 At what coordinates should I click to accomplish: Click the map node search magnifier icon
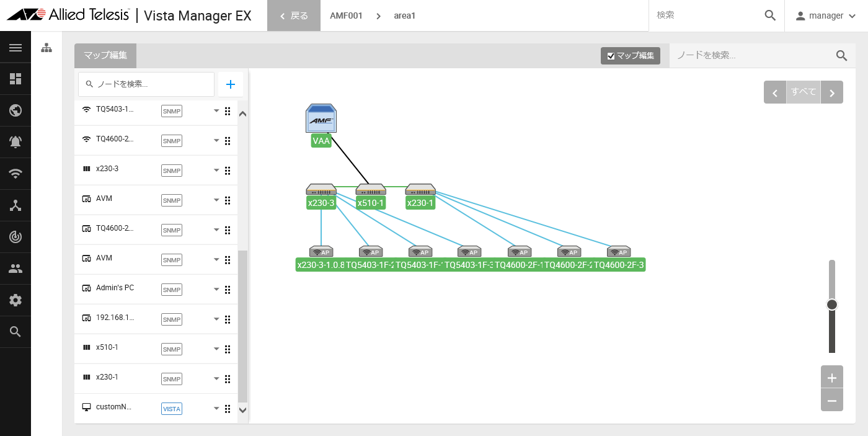tap(841, 56)
